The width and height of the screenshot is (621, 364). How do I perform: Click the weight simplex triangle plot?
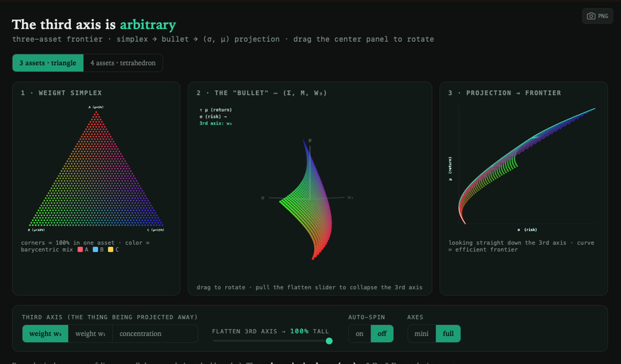(96, 169)
